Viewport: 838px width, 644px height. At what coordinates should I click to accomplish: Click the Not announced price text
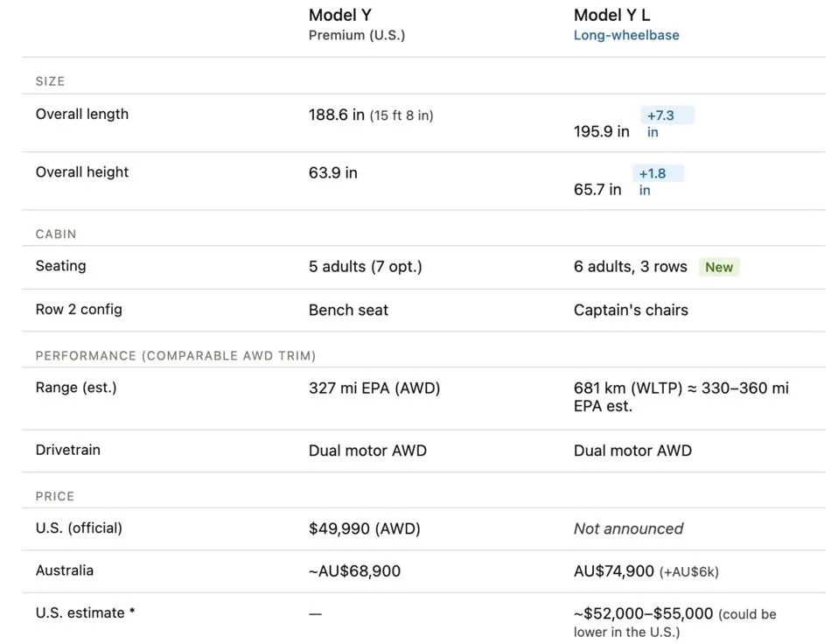click(628, 529)
